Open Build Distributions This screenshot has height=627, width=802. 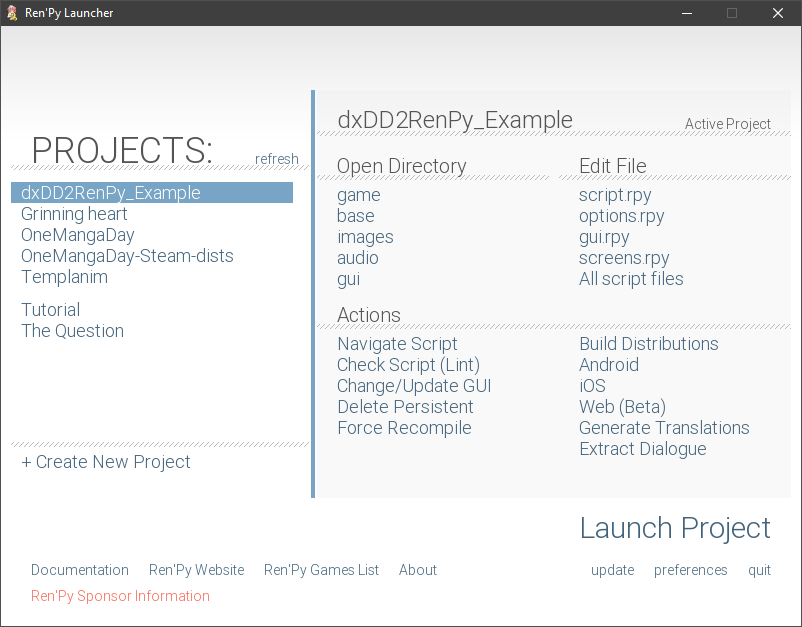[648, 344]
